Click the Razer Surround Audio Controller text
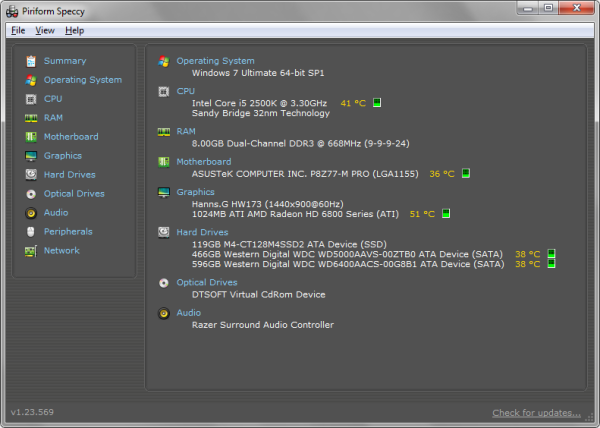Viewport: 600px width, 428px height. [263, 325]
